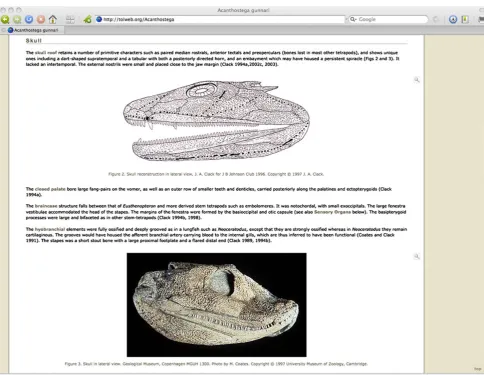Follow the 'hyobranchial' link

[50, 229]
